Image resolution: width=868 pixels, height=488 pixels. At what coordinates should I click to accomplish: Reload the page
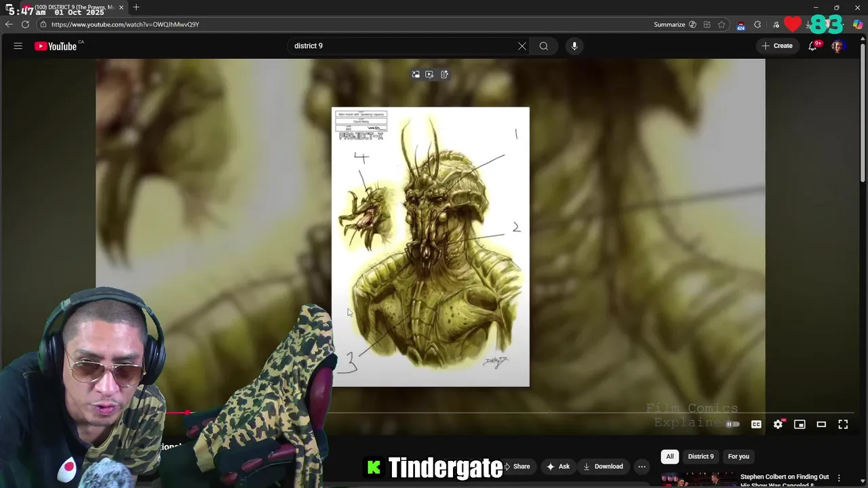25,24
